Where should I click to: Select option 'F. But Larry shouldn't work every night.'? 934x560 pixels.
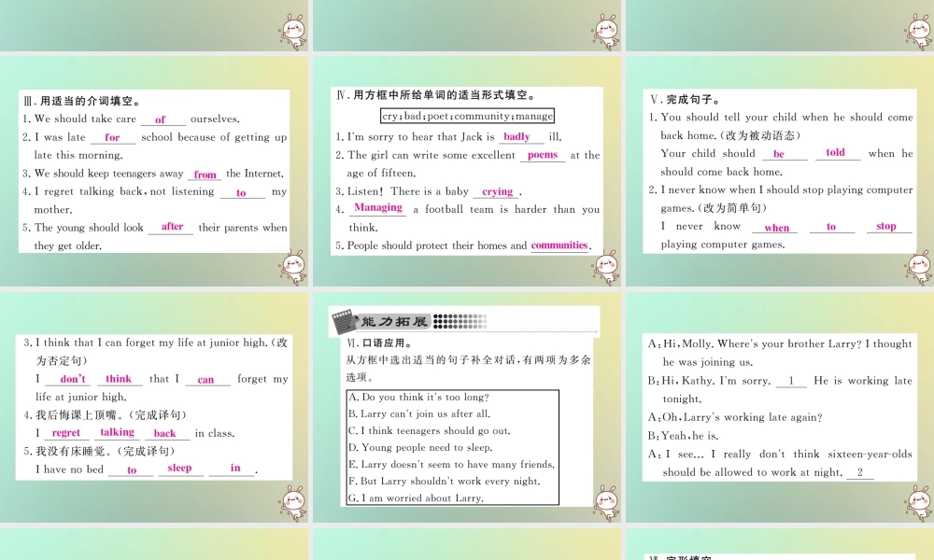pyautogui.click(x=445, y=481)
